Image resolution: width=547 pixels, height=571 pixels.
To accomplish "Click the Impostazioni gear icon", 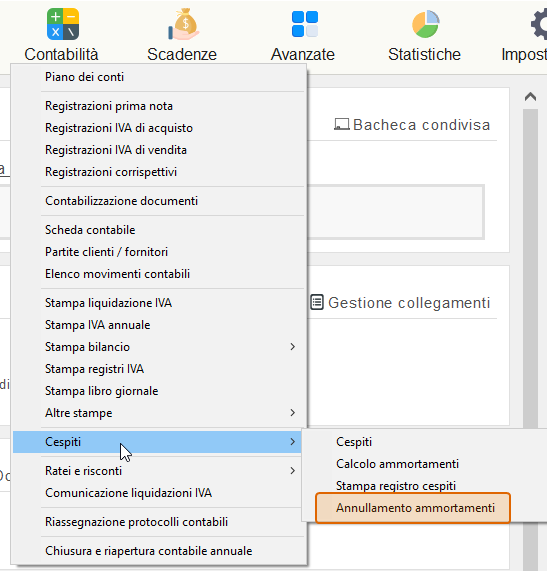I will (539, 24).
